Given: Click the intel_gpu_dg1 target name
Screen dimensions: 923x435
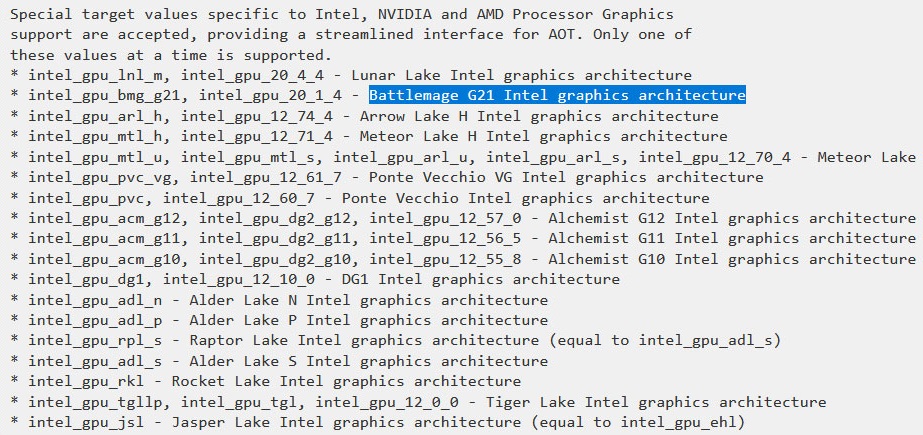Looking at the screenshot, I should (x=91, y=280).
